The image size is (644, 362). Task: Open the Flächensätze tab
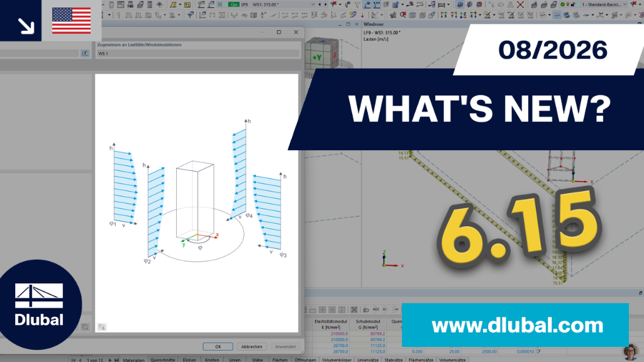coord(421,360)
